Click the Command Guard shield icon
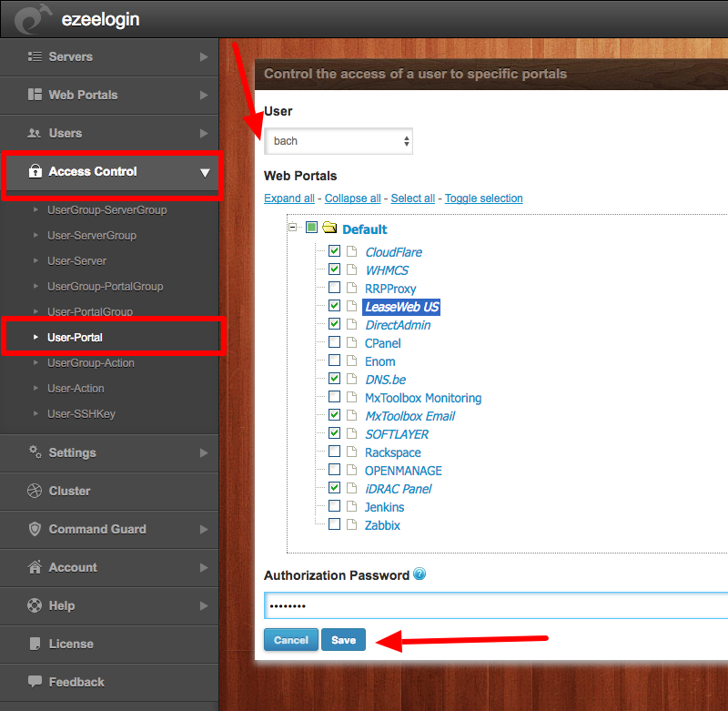The height and width of the screenshot is (711, 728). point(35,529)
